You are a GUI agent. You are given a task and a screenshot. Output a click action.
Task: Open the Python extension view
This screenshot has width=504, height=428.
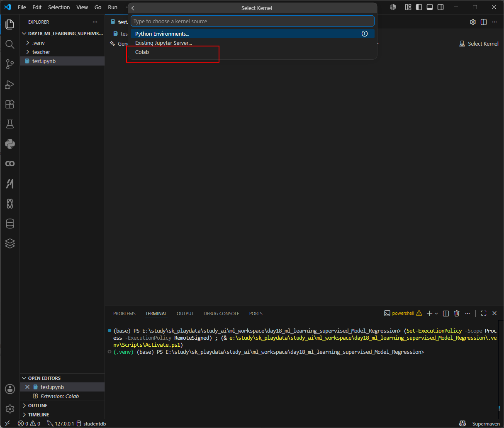pyautogui.click(x=10, y=144)
